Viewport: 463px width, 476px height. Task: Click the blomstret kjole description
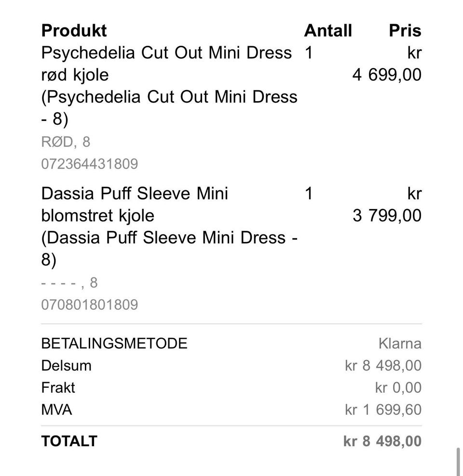98,216
